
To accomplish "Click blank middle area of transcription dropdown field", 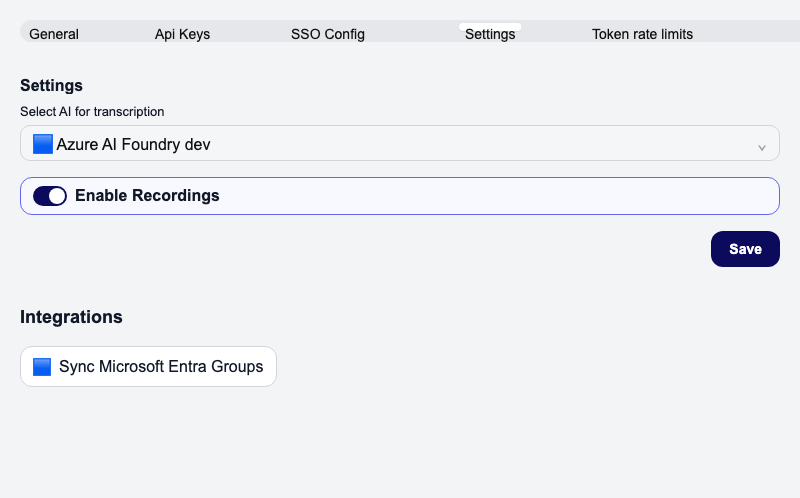I will [480, 144].
